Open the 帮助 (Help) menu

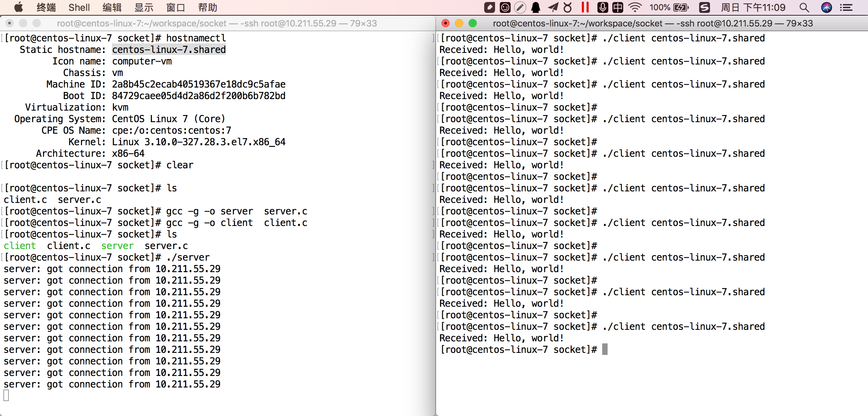[208, 7]
